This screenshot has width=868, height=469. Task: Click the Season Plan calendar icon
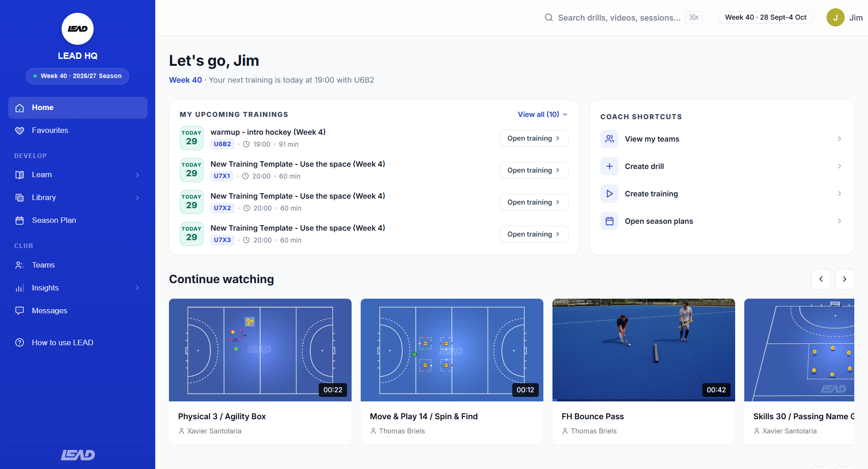[x=20, y=221]
